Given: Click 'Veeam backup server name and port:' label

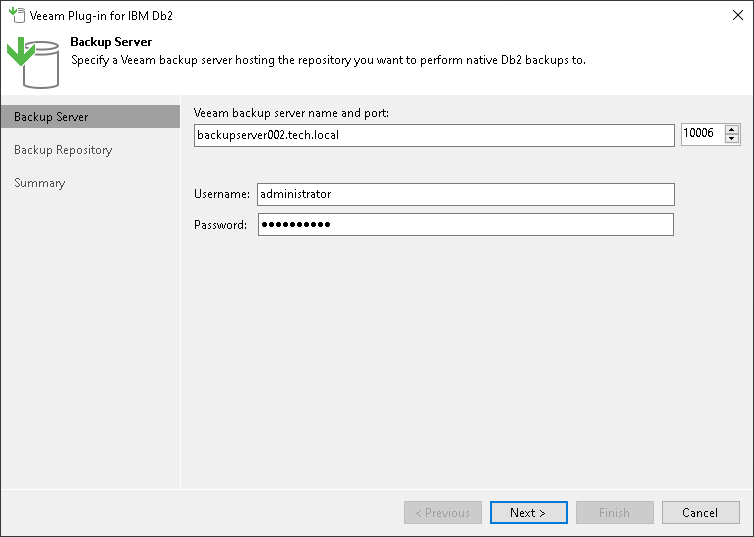Looking at the screenshot, I should pyautogui.click(x=291, y=113).
